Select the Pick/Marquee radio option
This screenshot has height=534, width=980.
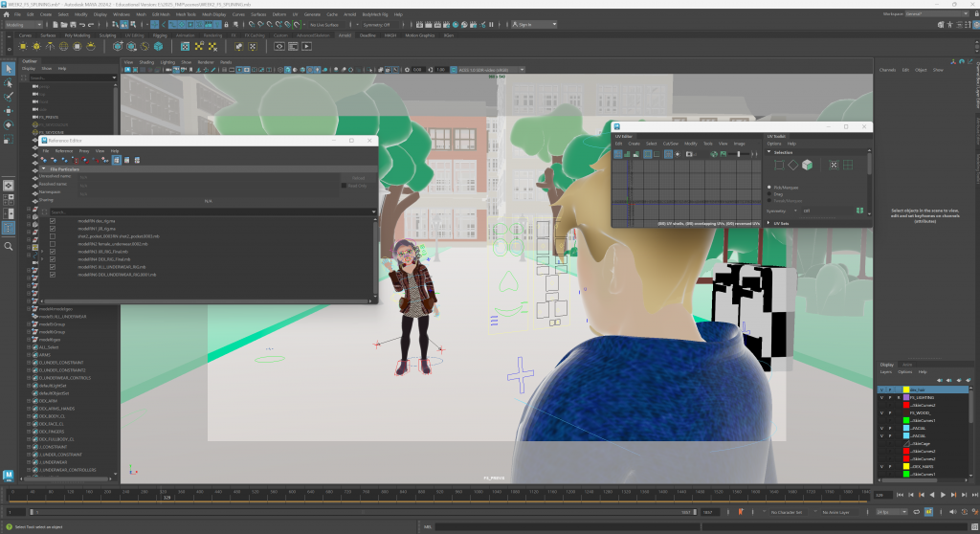[x=771, y=188]
